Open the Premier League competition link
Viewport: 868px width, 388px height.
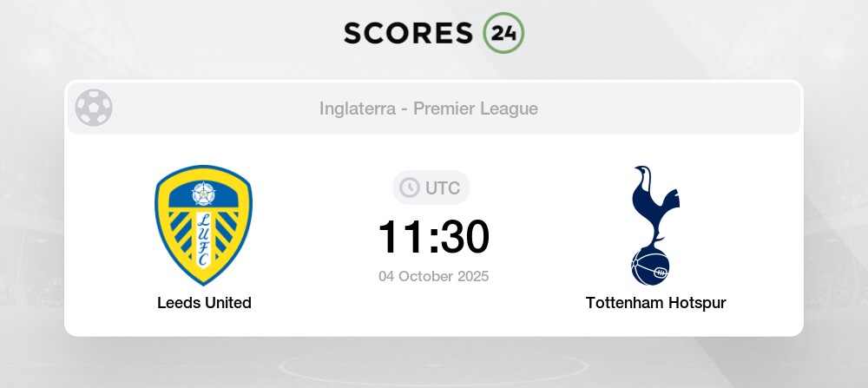coord(476,109)
